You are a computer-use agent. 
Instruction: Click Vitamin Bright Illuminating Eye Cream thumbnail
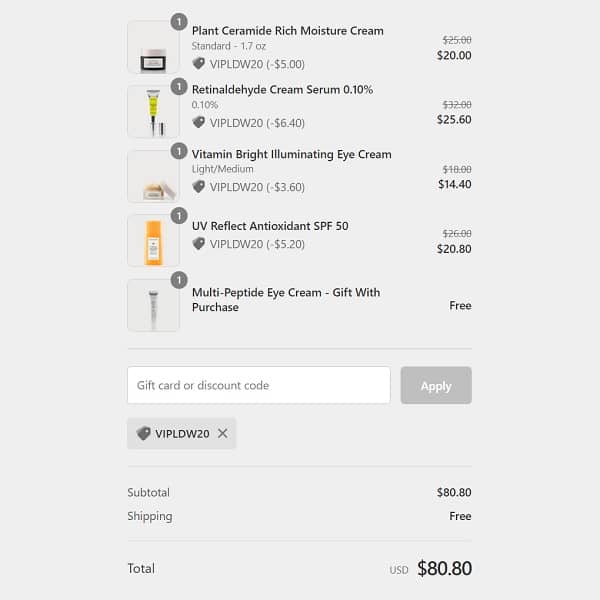[x=153, y=176]
